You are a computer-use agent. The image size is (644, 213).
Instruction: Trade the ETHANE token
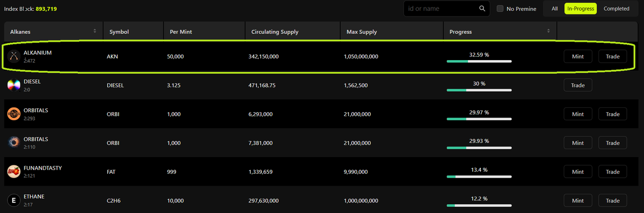[x=613, y=201]
